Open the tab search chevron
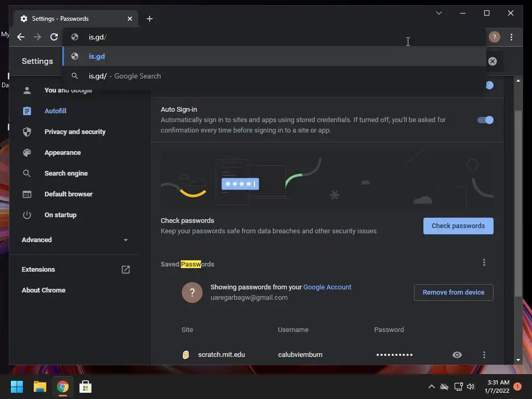 click(438, 13)
